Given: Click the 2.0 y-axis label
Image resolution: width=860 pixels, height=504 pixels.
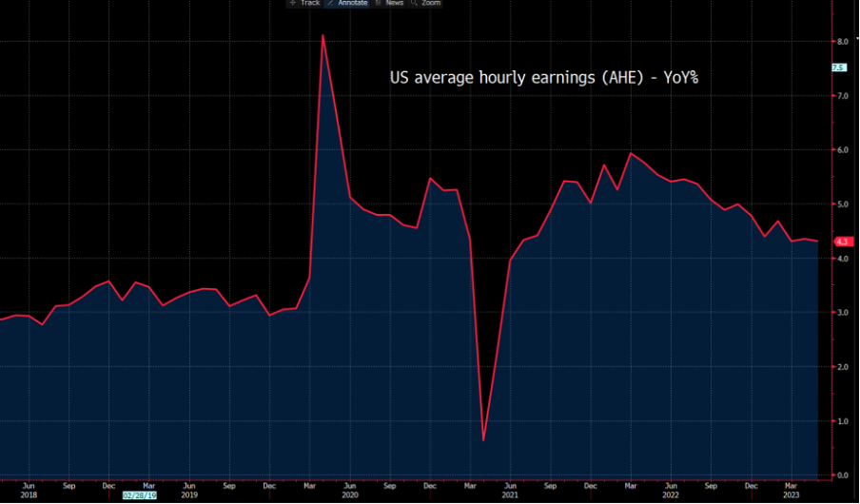Looking at the screenshot, I should 843,367.
